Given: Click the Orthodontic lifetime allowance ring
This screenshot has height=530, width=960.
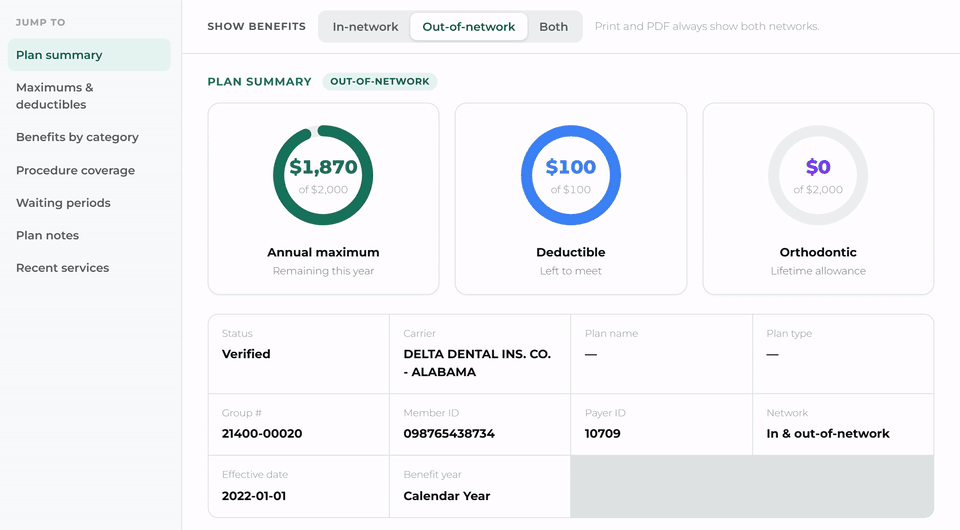Looking at the screenshot, I should click(818, 175).
